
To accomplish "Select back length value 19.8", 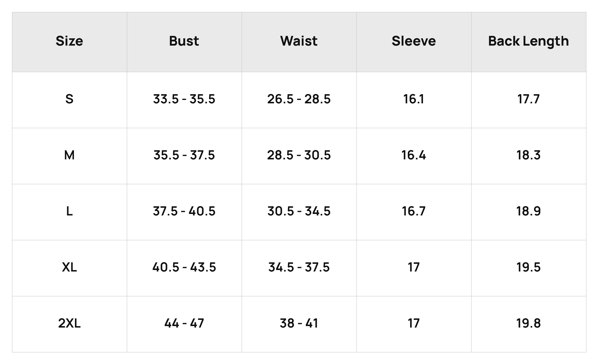I will tap(529, 323).
